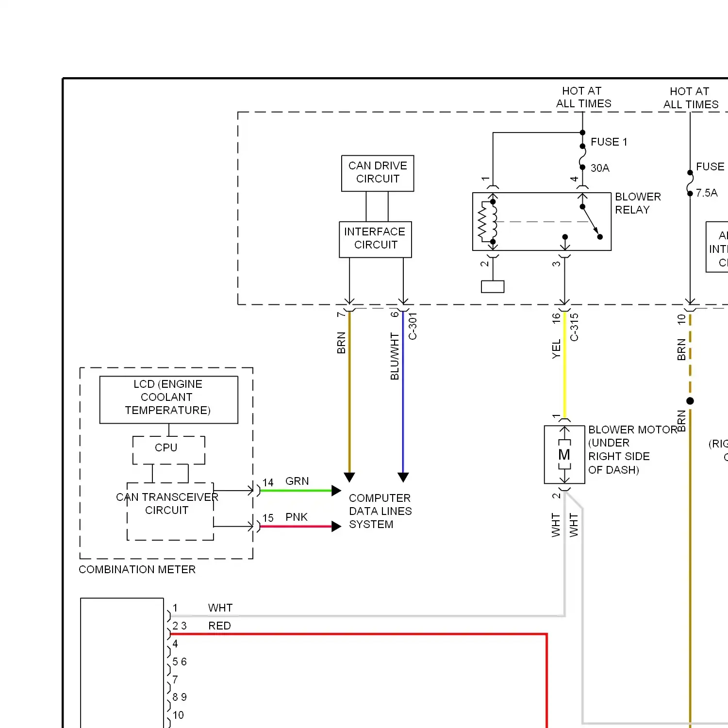Viewport: 728px width, 728px height.
Task: Click the blower motor M symbol
Action: (x=564, y=455)
